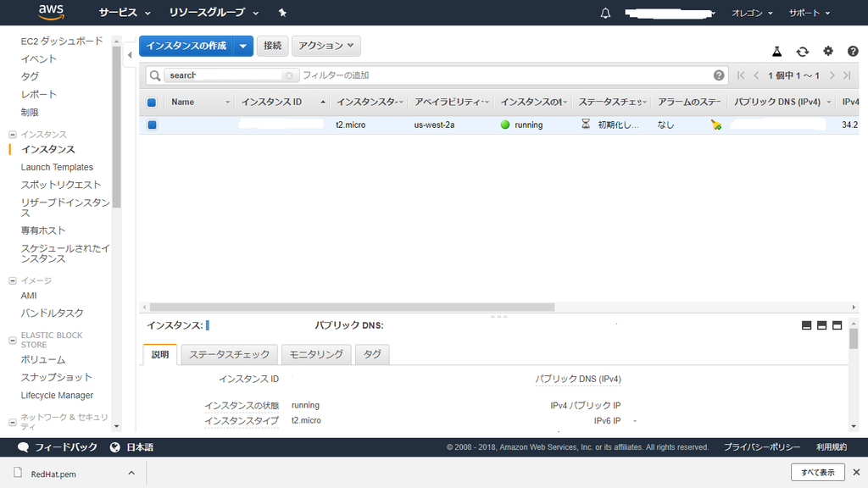868x488 pixels.
Task: Check the checkbox for the running t2.micro instance
Action: tap(153, 125)
